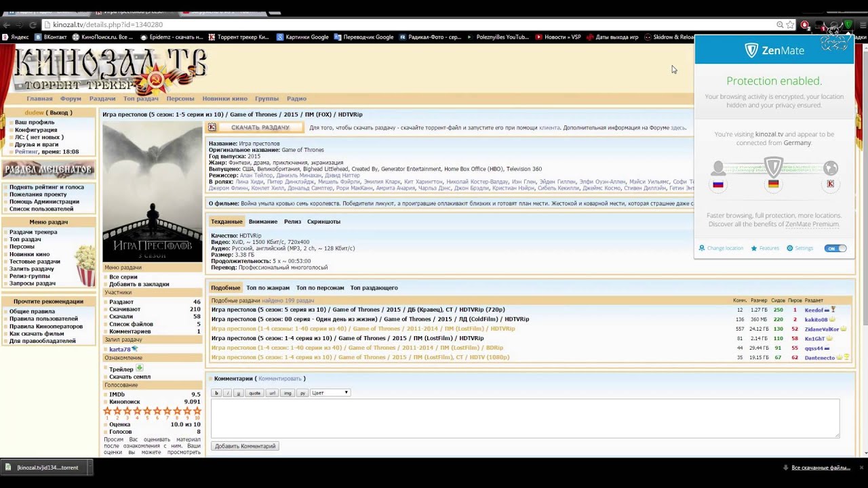Screen dimensions: 868x488
Task: Switch to the Топ по персонам tab
Action: [x=320, y=288]
